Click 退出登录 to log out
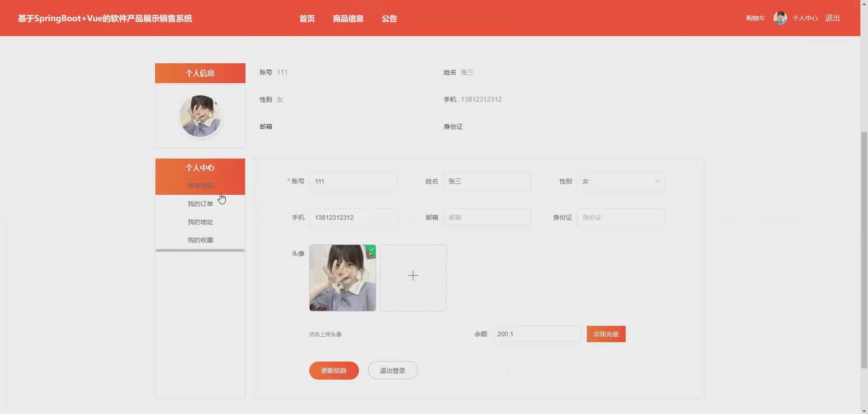Image resolution: width=868 pixels, height=414 pixels. [x=392, y=370]
